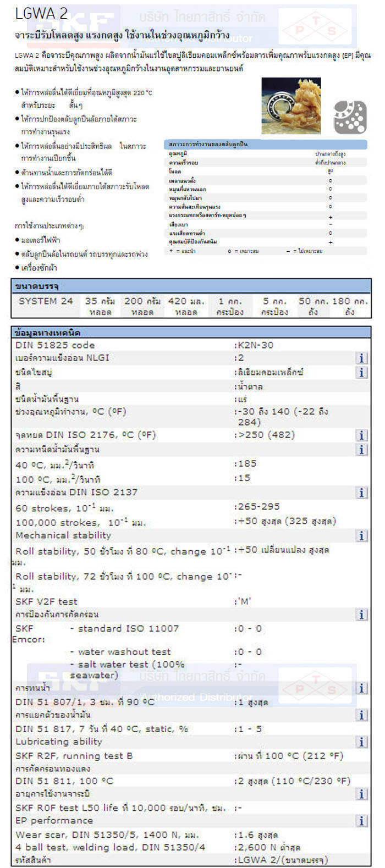
Task: Open info icon beside ลิเธียมคอมเพล็กซ์ soap type
Action: pos(361,373)
